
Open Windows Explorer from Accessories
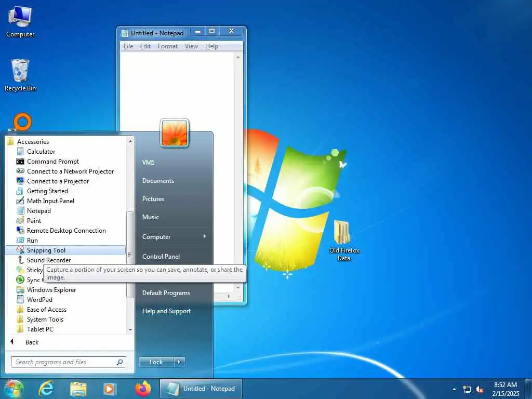click(x=51, y=290)
